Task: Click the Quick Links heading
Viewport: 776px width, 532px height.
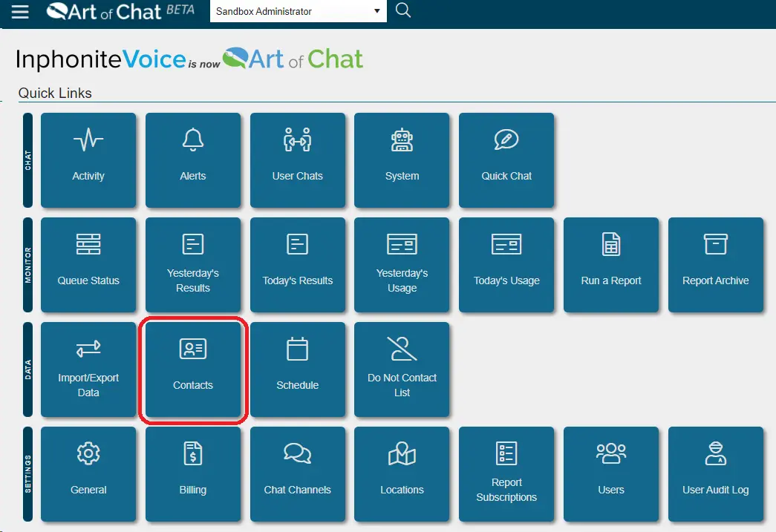Action: (55, 93)
